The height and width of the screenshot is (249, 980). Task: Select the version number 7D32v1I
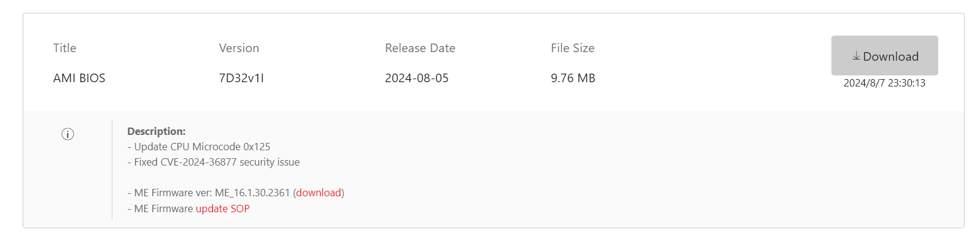pyautogui.click(x=241, y=78)
